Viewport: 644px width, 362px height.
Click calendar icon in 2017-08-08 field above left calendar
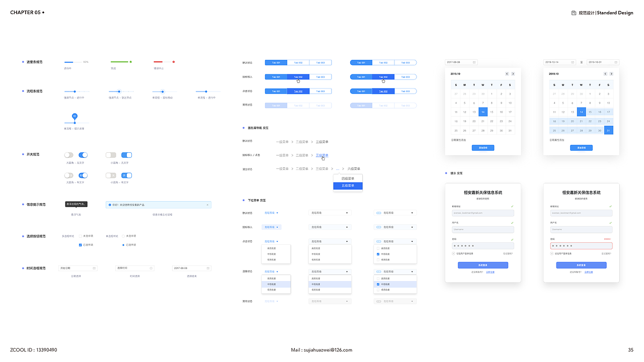tap(474, 62)
